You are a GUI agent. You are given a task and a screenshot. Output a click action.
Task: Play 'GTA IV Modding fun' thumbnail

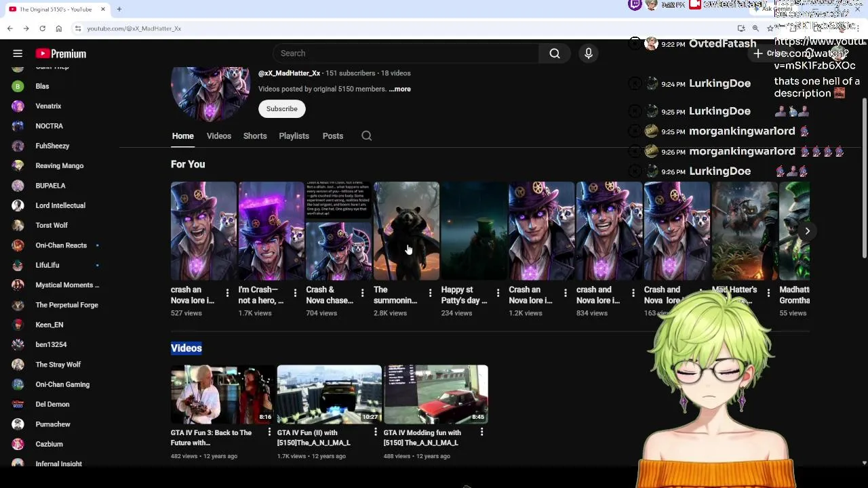435,394
